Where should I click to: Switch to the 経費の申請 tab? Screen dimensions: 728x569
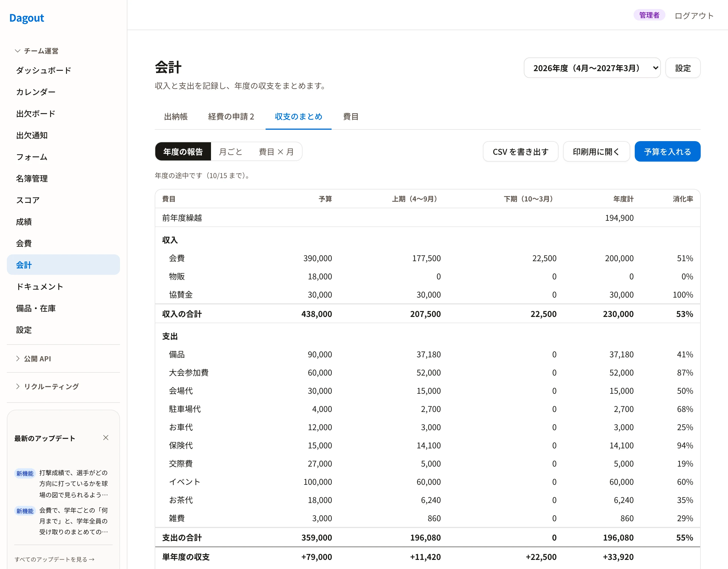pyautogui.click(x=231, y=116)
